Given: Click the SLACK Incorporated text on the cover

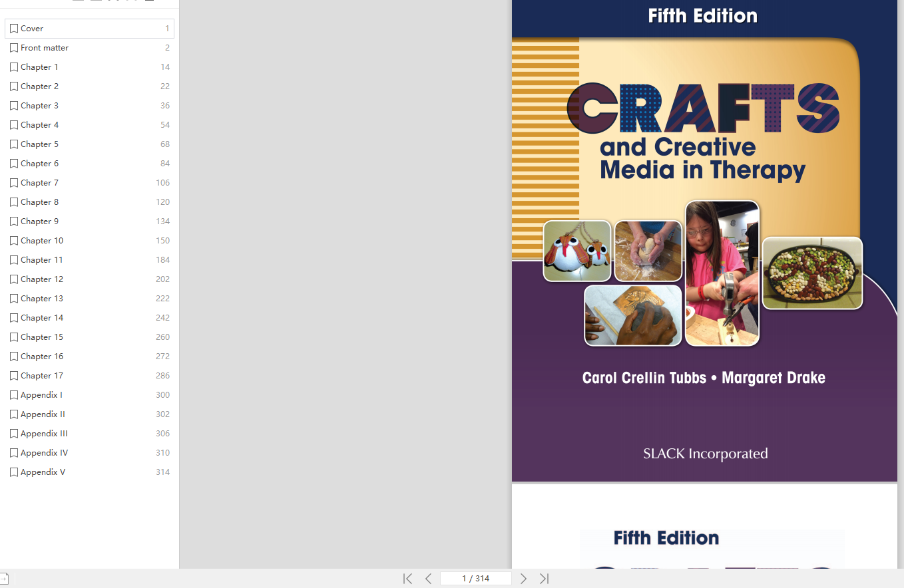Looking at the screenshot, I should [x=706, y=454].
